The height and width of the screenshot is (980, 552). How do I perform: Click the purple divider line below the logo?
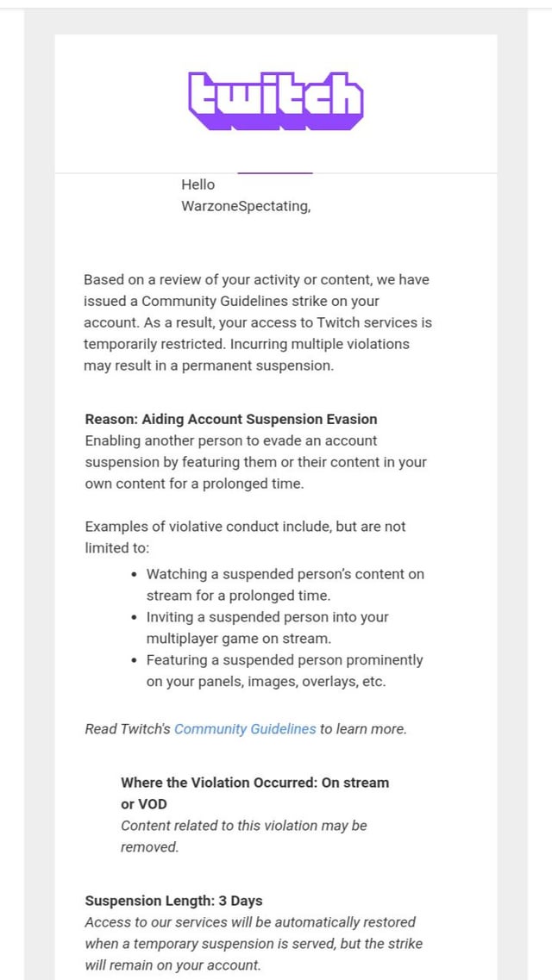tap(274, 173)
